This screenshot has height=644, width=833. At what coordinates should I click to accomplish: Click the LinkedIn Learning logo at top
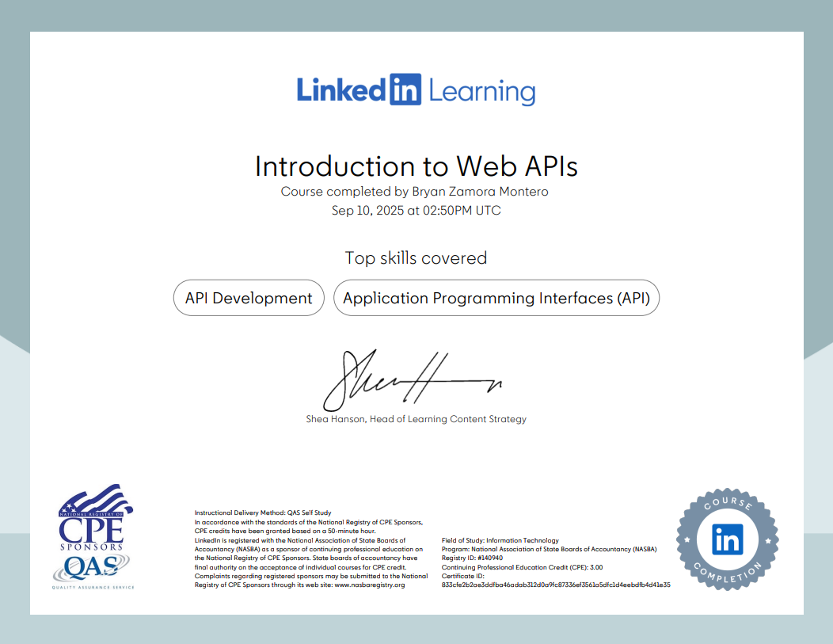pyautogui.click(x=416, y=90)
